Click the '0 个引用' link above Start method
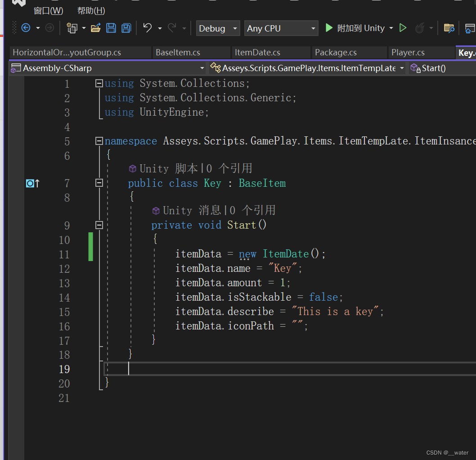The height and width of the screenshot is (460, 476). [x=252, y=210]
